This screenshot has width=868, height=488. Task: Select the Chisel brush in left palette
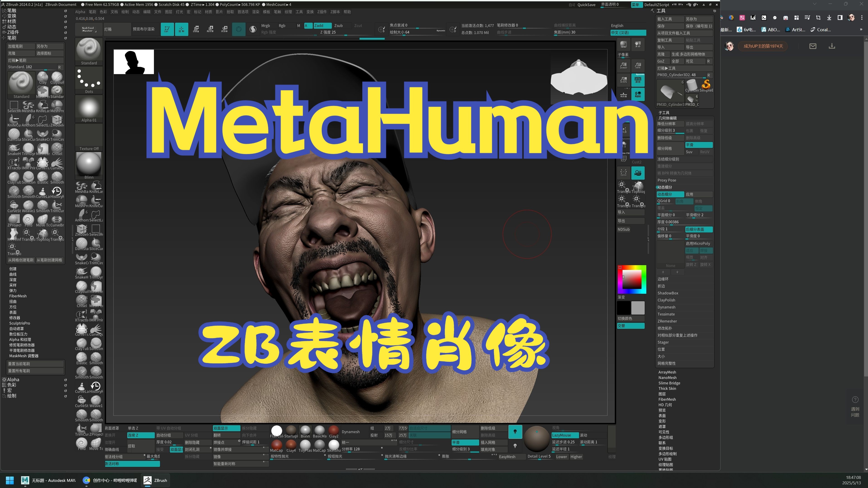[x=57, y=149]
